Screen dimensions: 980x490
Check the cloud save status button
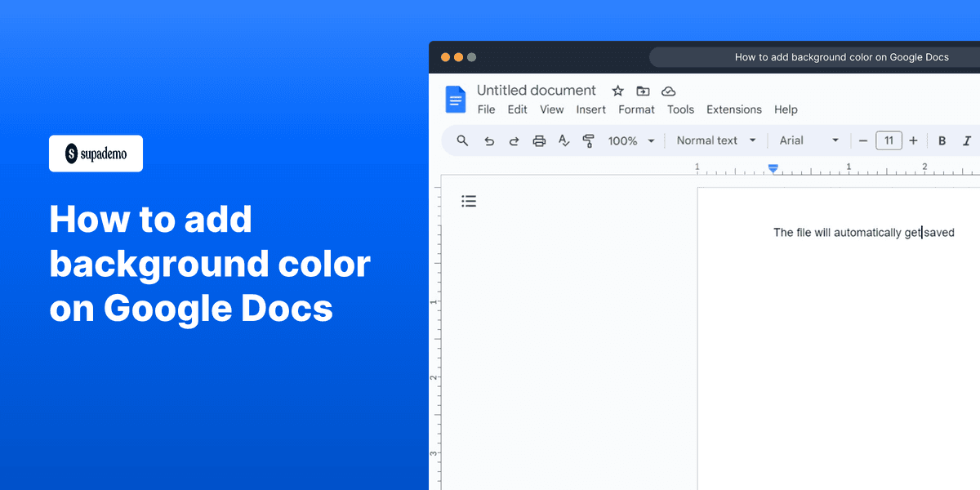(669, 91)
